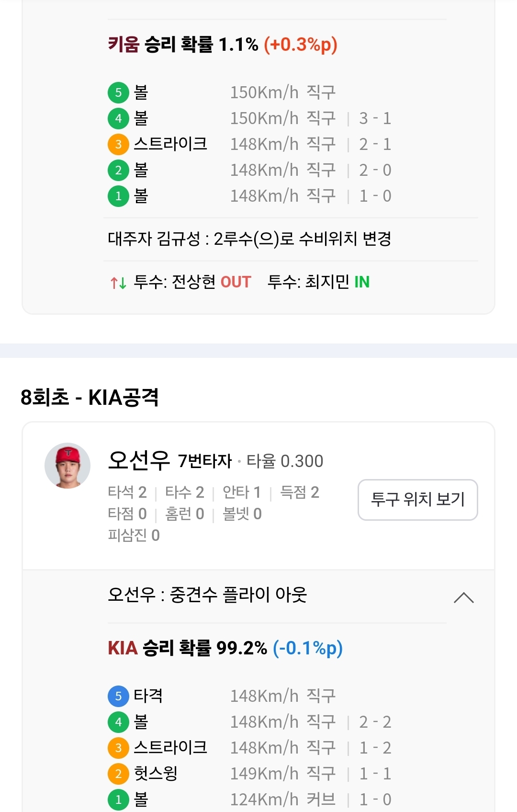Click orange pitch 3 strike icon, 2-1 count

tap(118, 144)
